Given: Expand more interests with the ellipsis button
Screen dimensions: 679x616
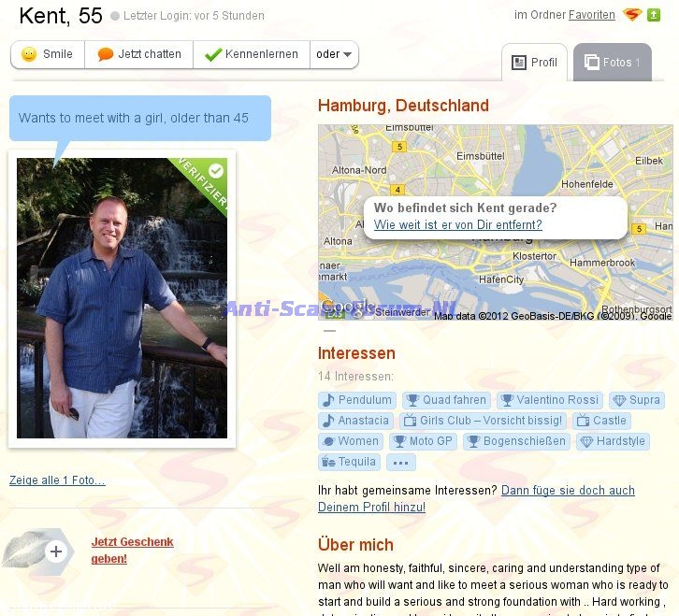Looking at the screenshot, I should [x=400, y=463].
